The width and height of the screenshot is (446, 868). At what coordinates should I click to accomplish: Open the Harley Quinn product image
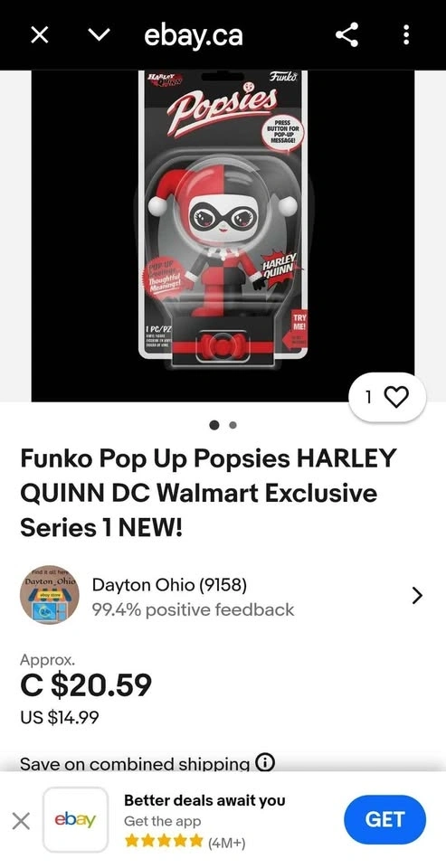[223, 236]
